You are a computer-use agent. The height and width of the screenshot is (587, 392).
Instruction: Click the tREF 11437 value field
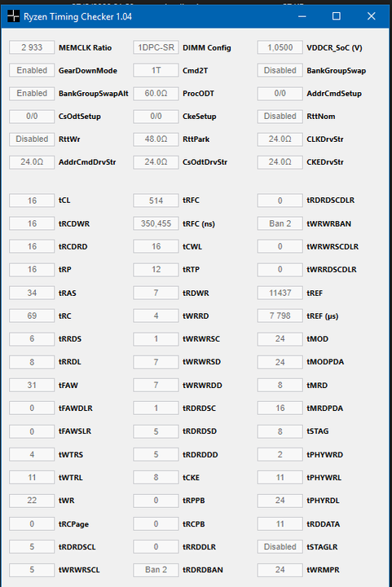(280, 293)
